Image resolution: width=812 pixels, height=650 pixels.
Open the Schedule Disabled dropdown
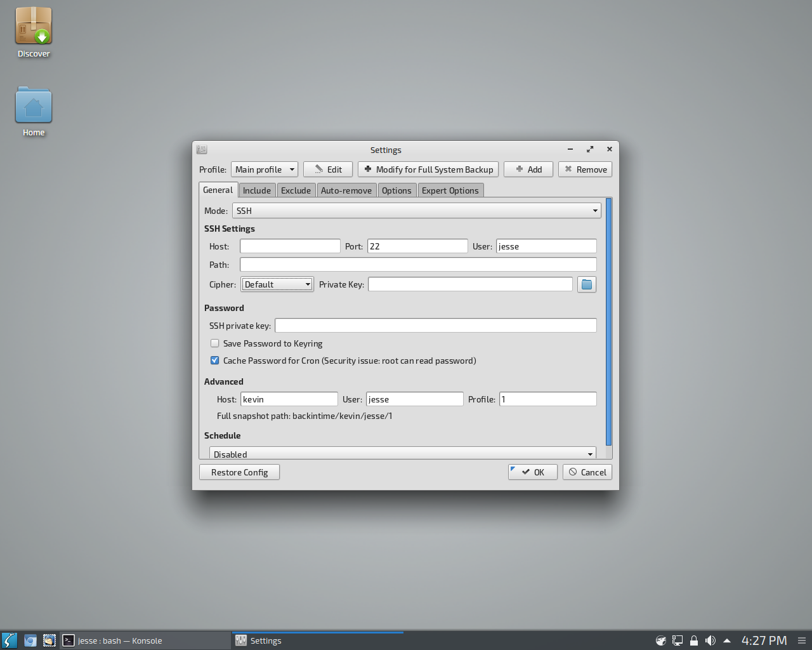tap(403, 453)
